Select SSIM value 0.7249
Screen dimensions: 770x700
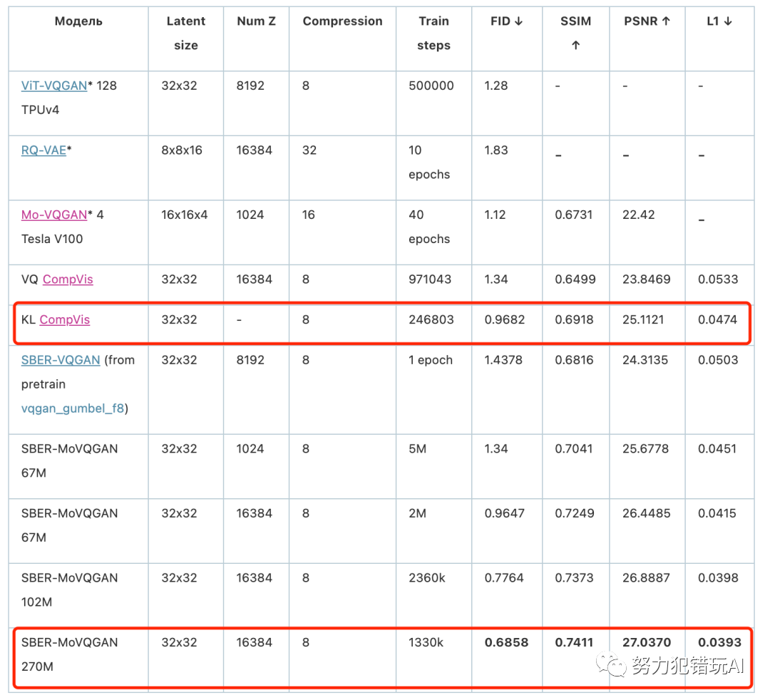point(575,513)
